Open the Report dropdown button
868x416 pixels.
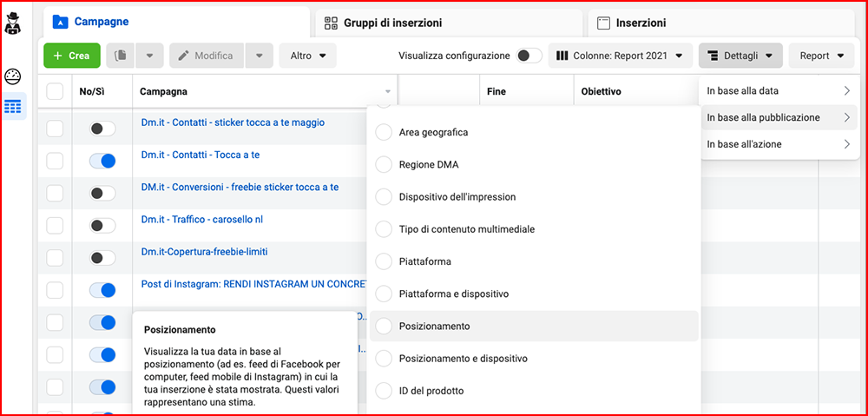(x=822, y=56)
